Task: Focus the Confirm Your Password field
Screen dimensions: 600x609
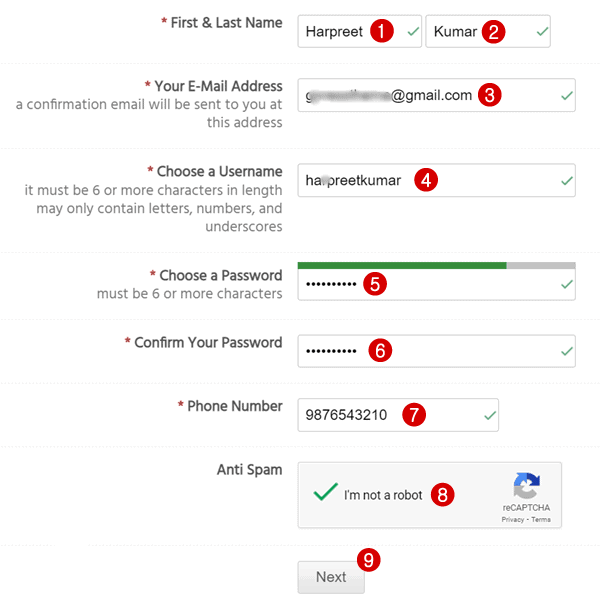Action: [437, 351]
